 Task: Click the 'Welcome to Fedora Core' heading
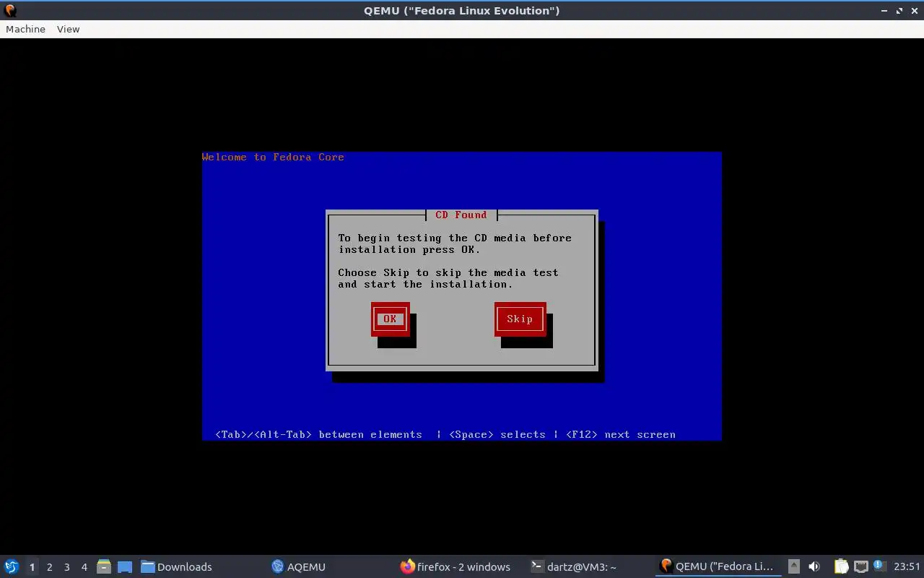pos(273,157)
